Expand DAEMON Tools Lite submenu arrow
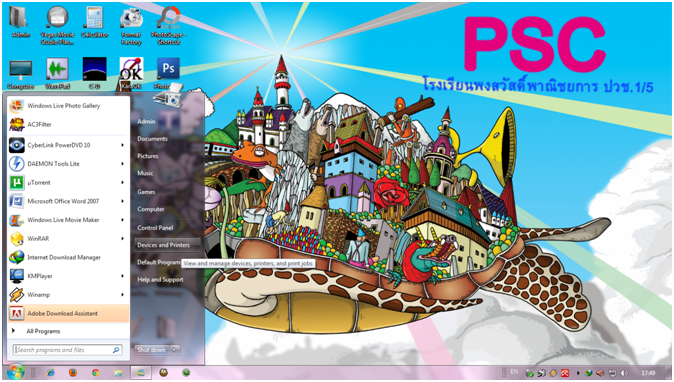This screenshot has width=674, height=382. (123, 164)
